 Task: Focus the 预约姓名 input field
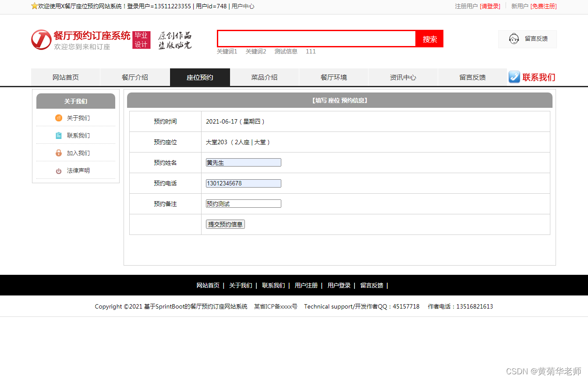pyautogui.click(x=244, y=163)
